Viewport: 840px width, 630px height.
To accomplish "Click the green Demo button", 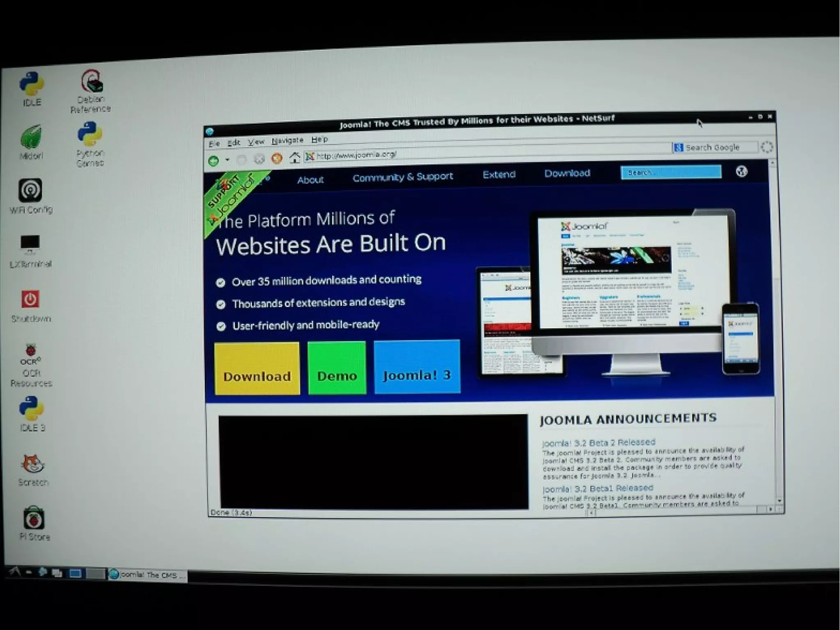I will [x=337, y=368].
